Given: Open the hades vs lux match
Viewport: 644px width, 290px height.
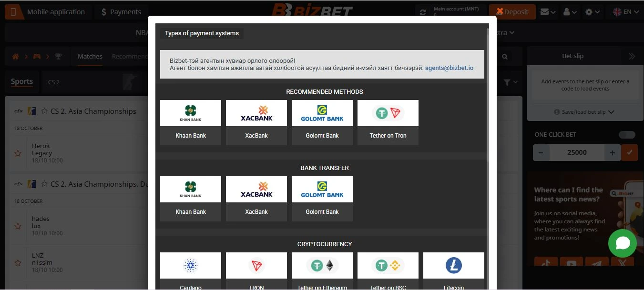Looking at the screenshot, I should [41, 222].
